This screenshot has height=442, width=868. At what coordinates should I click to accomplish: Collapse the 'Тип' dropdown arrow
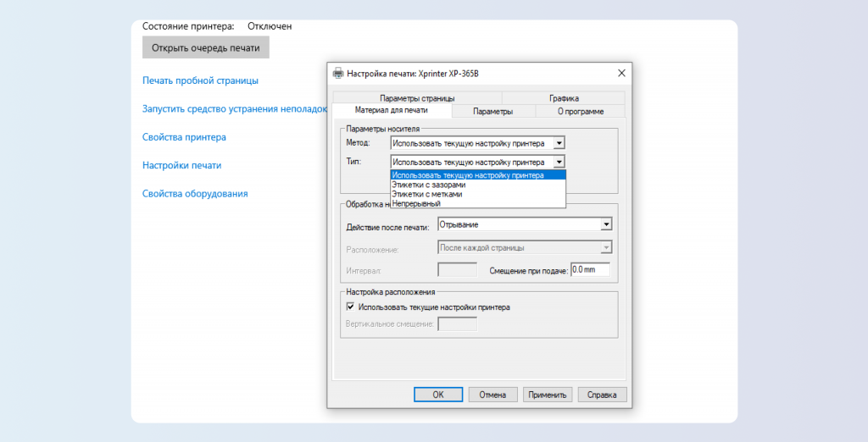(559, 161)
